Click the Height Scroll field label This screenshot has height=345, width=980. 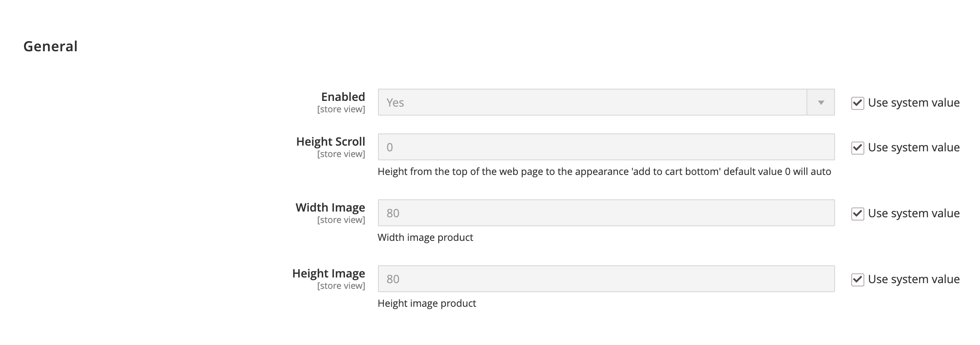(x=330, y=142)
